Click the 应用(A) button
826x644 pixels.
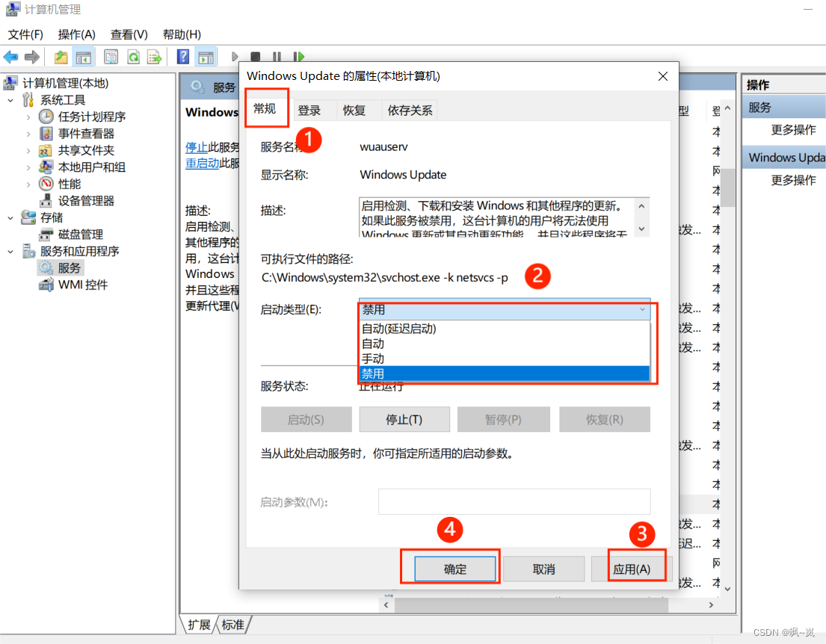[x=632, y=569]
